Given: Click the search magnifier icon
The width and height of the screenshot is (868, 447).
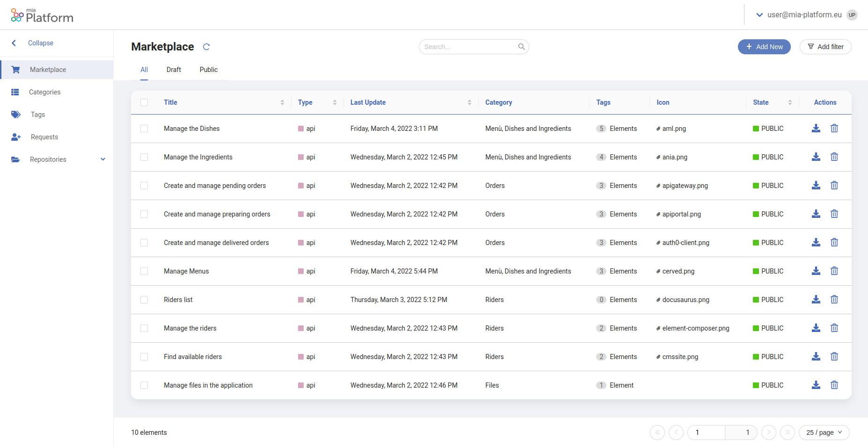Looking at the screenshot, I should click(521, 47).
